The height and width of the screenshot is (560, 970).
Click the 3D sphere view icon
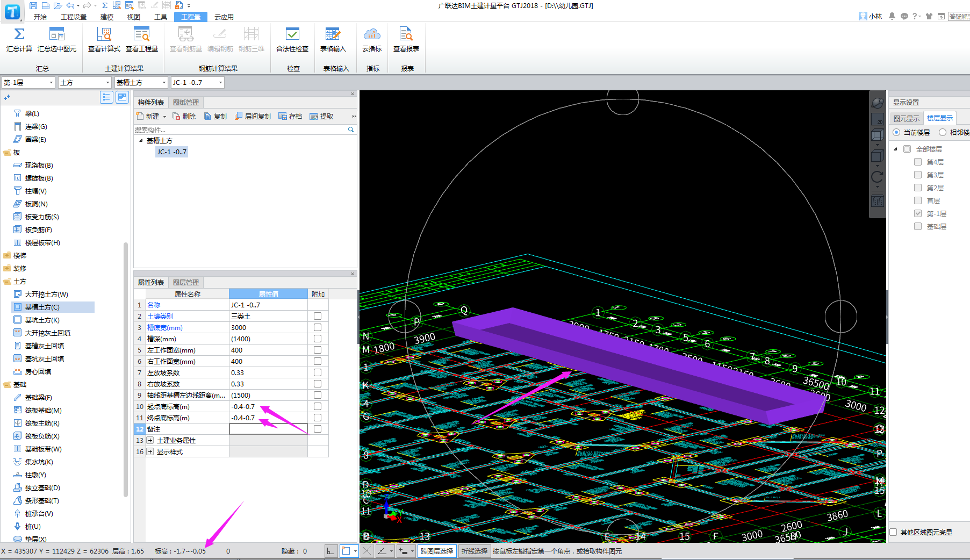coord(877,103)
